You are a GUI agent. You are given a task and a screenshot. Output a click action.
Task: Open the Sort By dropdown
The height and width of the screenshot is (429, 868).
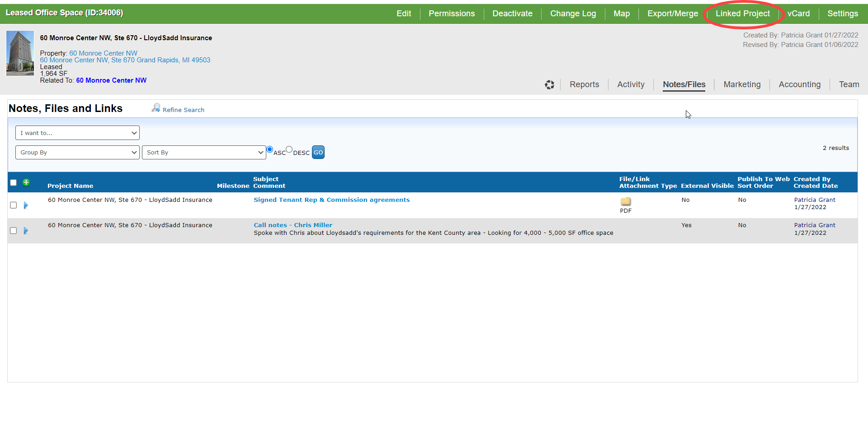tap(204, 153)
